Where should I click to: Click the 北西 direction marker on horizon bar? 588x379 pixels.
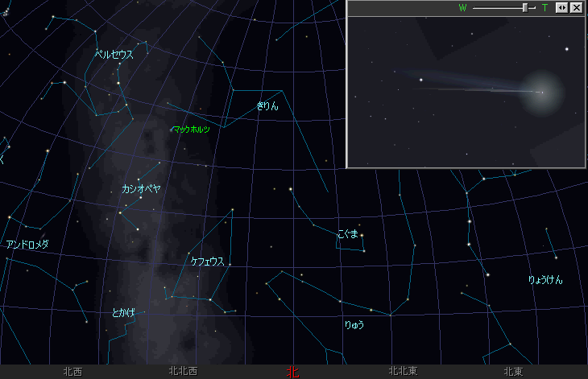[x=72, y=372]
